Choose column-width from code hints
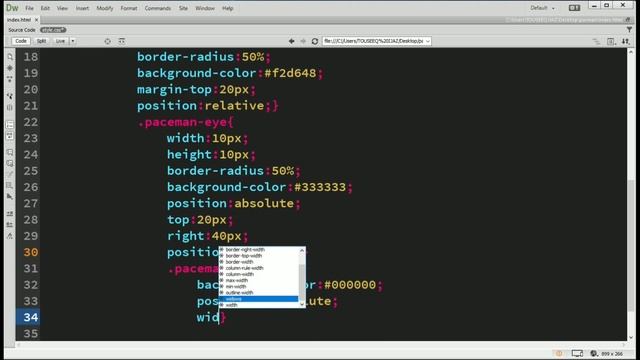640x360 pixels. pos(259,274)
